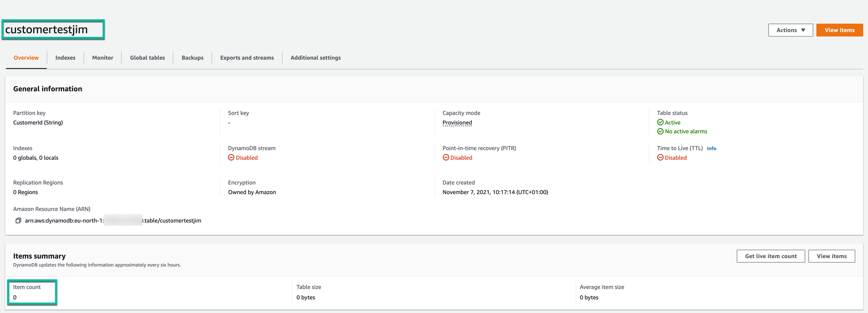Select the Backups tab
Viewport: 868px width, 313px height.
click(192, 58)
